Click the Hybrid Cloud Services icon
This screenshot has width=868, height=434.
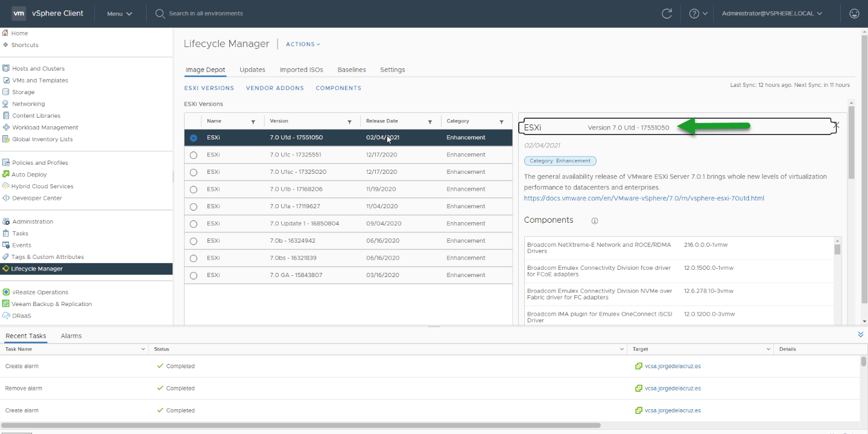coord(6,186)
